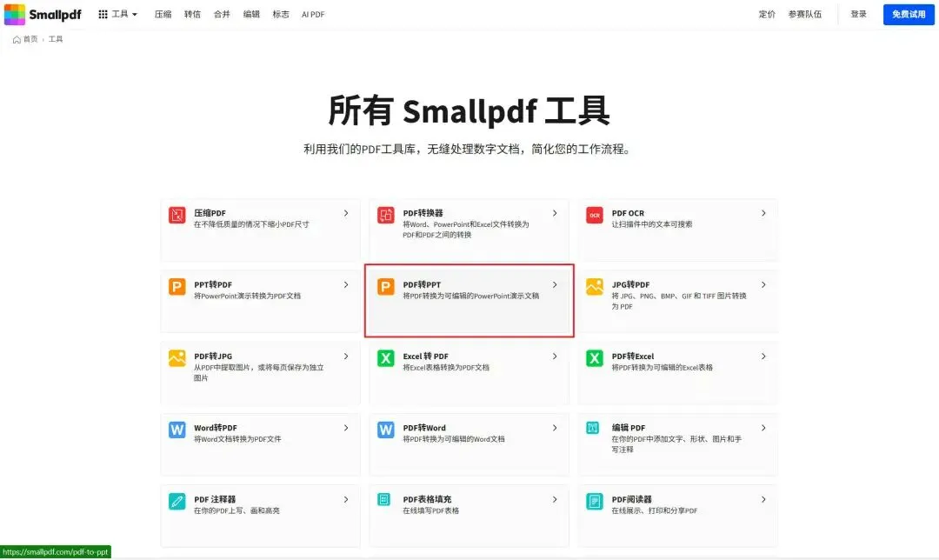Click the home icon in breadcrumb
The image size is (939, 560).
tap(17, 39)
